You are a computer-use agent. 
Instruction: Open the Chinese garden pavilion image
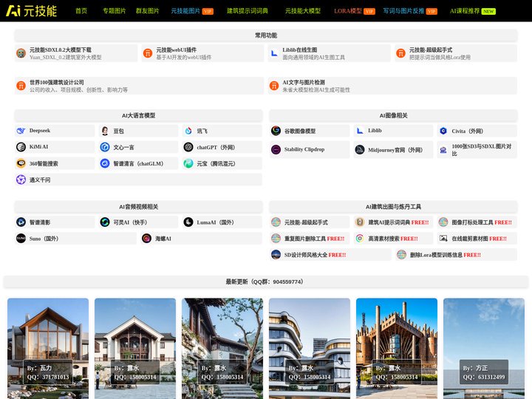click(222, 349)
